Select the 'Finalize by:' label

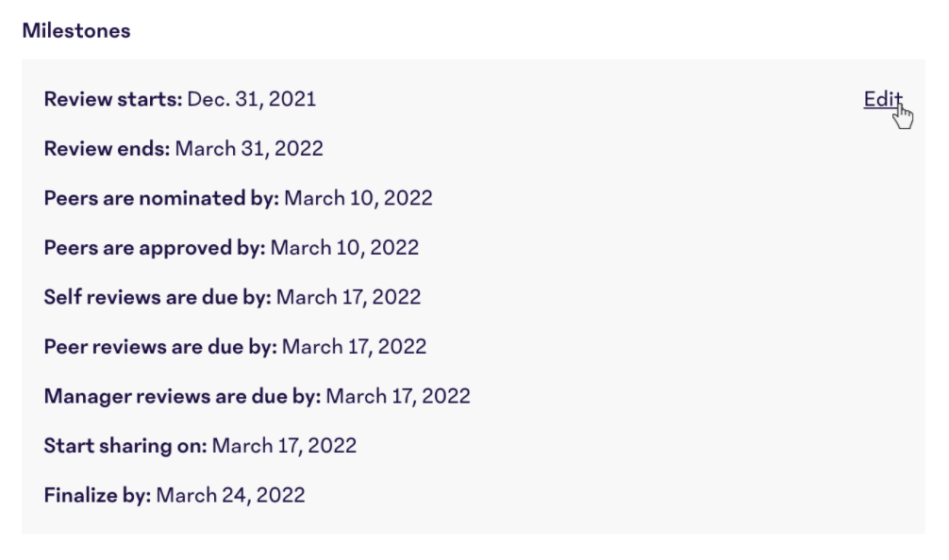(x=97, y=496)
